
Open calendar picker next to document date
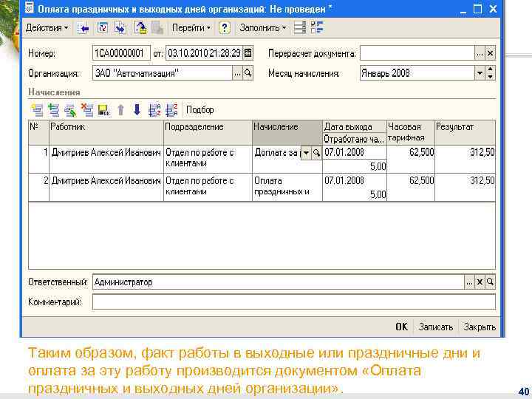(x=248, y=53)
